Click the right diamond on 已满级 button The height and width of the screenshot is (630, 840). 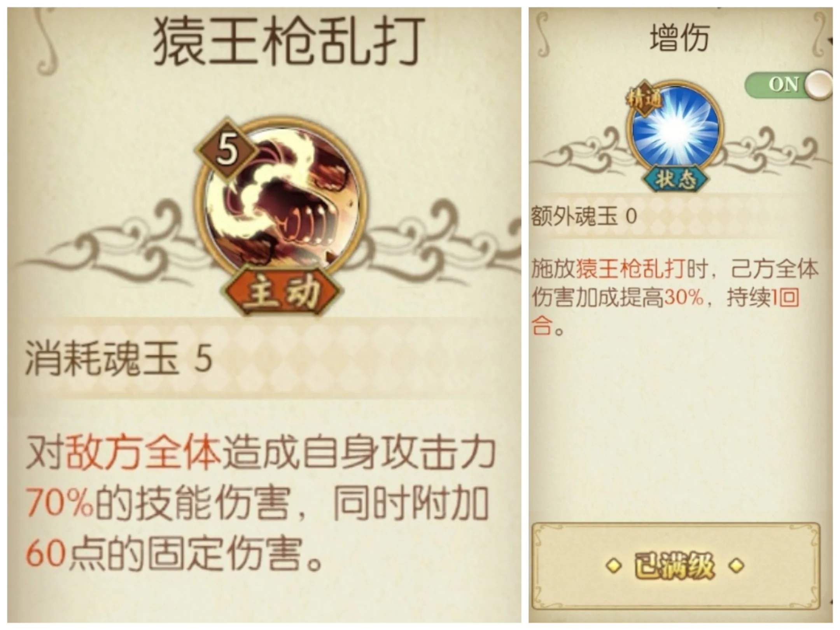[x=736, y=566]
